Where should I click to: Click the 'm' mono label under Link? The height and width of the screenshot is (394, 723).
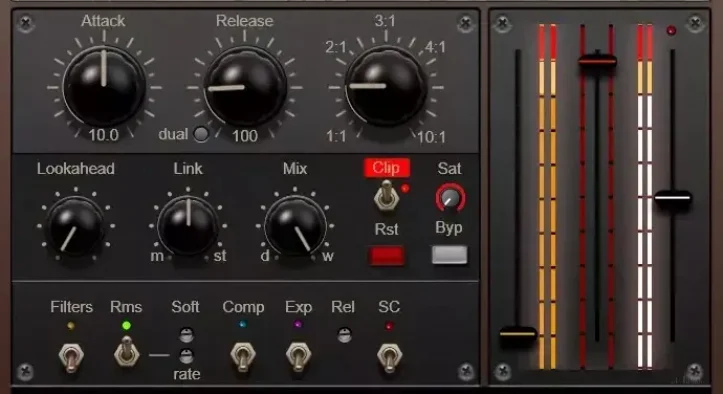[157, 256]
